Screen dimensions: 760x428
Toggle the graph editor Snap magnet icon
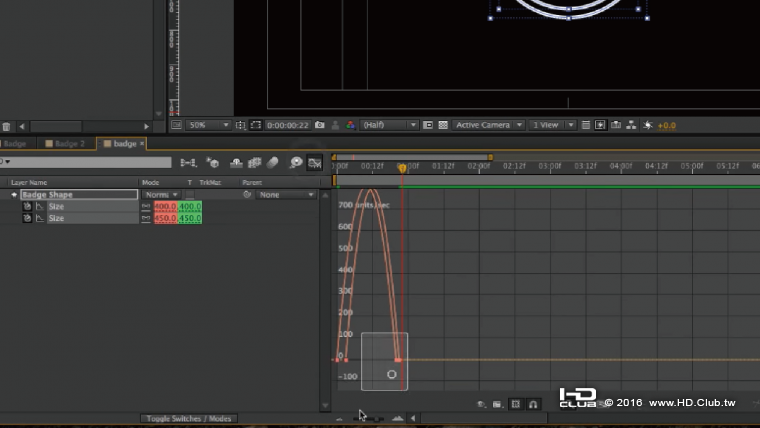(533, 404)
